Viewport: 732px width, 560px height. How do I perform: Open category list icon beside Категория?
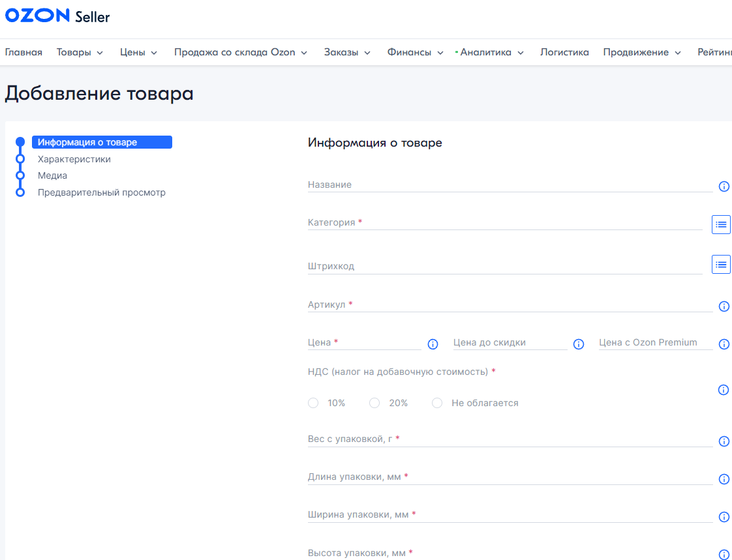721,224
